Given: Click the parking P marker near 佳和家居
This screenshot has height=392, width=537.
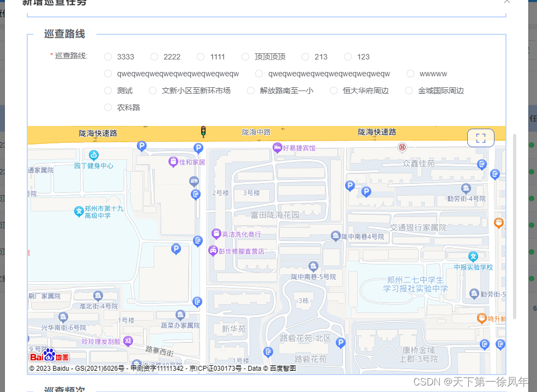Looking at the screenshot, I should coord(198,148).
